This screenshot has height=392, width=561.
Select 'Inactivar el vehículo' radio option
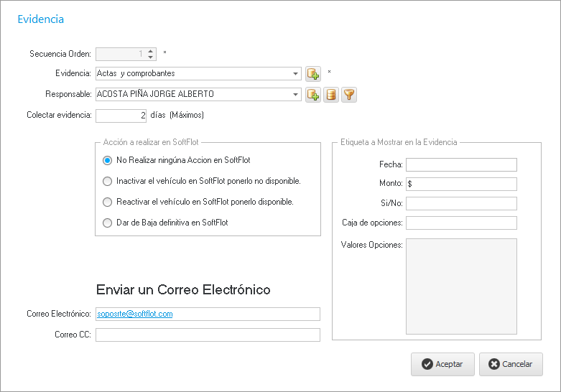click(108, 181)
